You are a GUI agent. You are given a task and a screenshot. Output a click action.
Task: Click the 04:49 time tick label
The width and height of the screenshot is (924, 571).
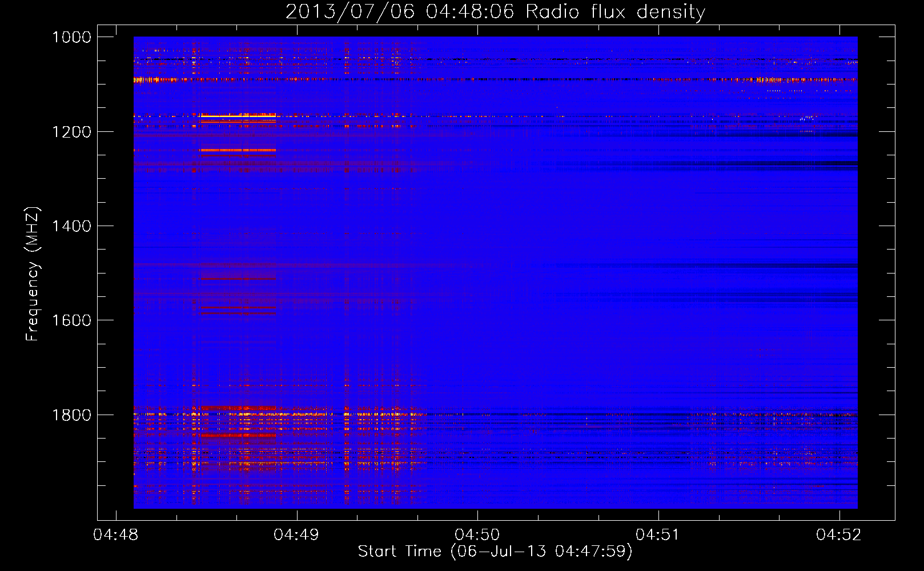point(296,534)
